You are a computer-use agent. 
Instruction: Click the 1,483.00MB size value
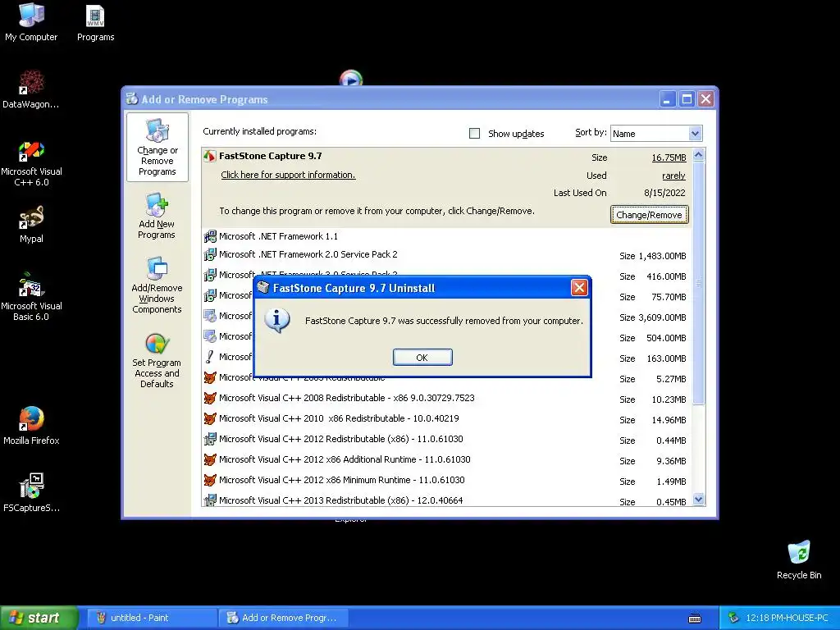[x=662, y=256]
